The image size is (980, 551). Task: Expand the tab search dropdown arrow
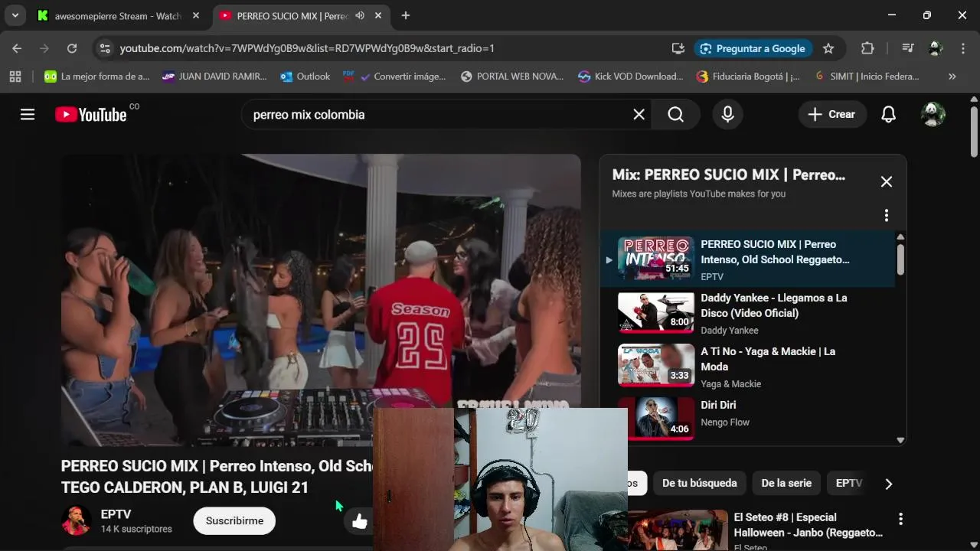point(15,15)
